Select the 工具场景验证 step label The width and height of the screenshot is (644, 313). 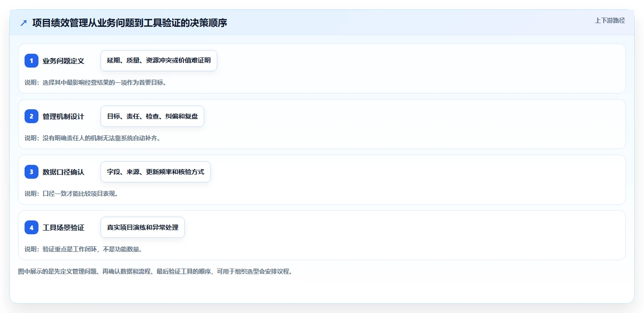click(63, 227)
